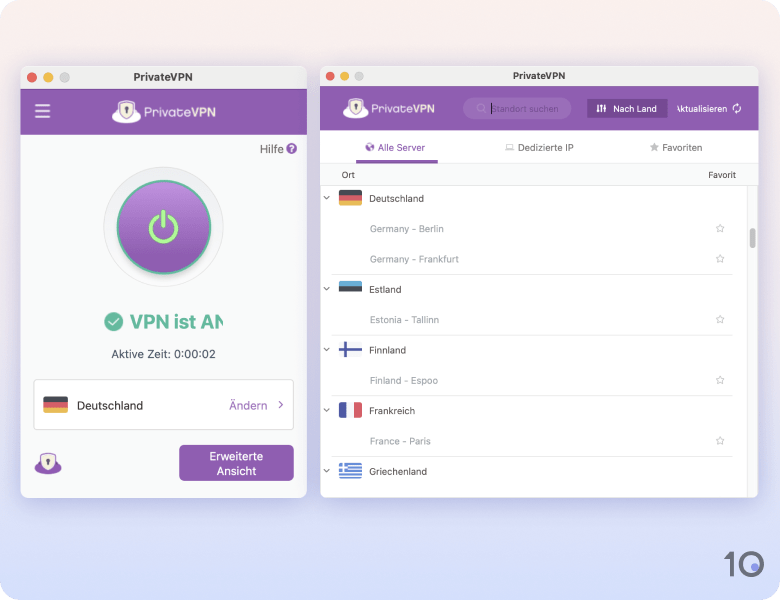Click the Favorit column header
The image size is (780, 600).
click(722, 175)
